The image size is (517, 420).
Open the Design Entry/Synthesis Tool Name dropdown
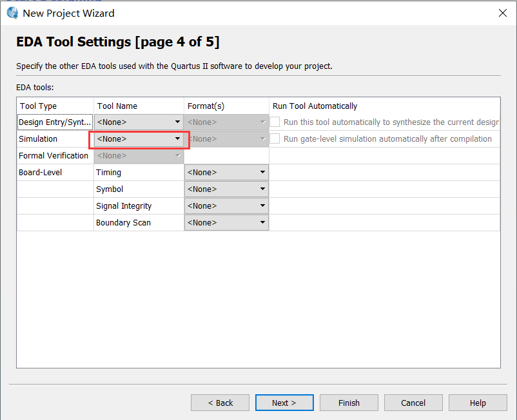click(139, 122)
